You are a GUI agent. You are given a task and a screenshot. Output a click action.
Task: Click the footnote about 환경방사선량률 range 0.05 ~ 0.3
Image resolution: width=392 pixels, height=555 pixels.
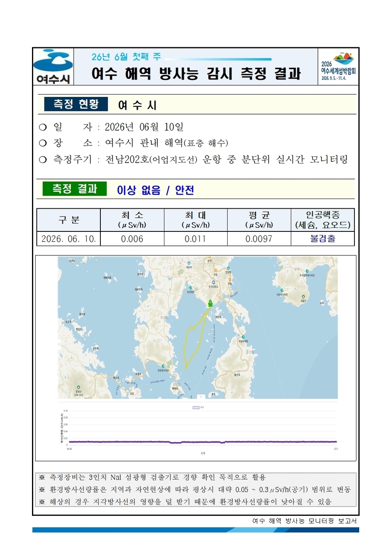[195, 489]
